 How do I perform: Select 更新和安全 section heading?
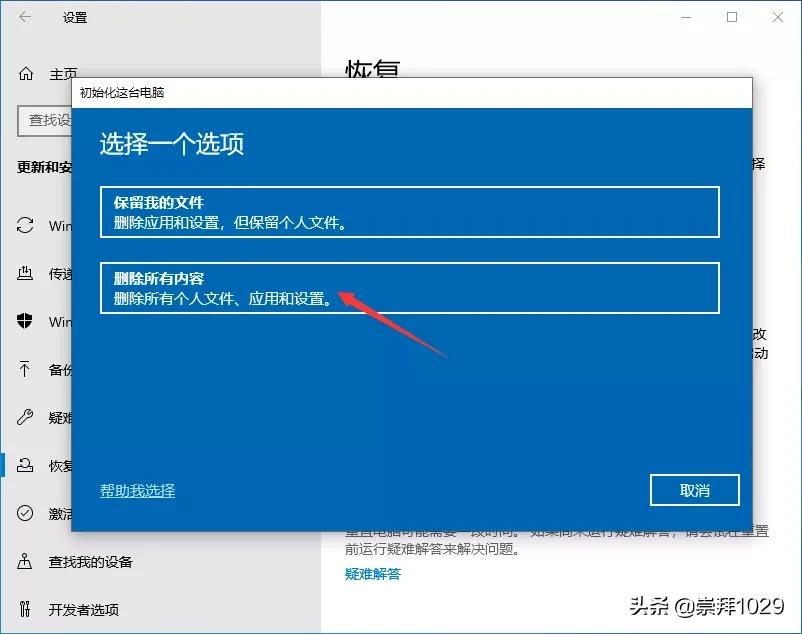45,168
